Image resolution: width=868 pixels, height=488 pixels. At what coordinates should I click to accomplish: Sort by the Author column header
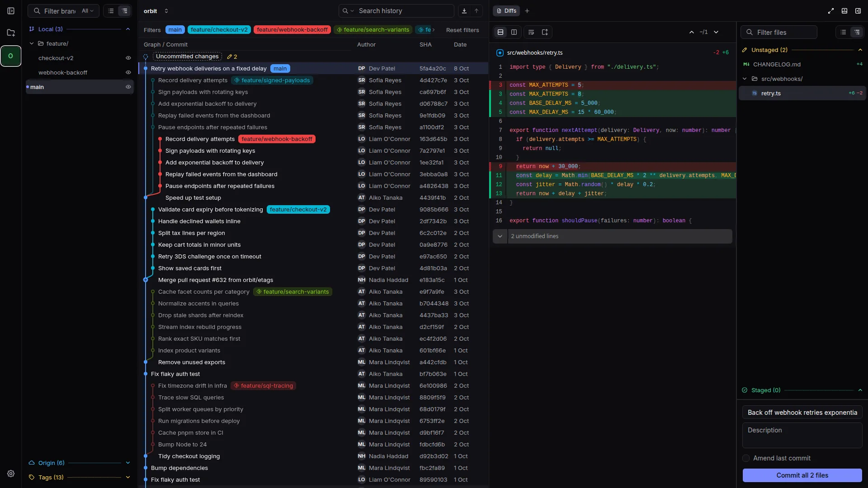pyautogui.click(x=366, y=44)
